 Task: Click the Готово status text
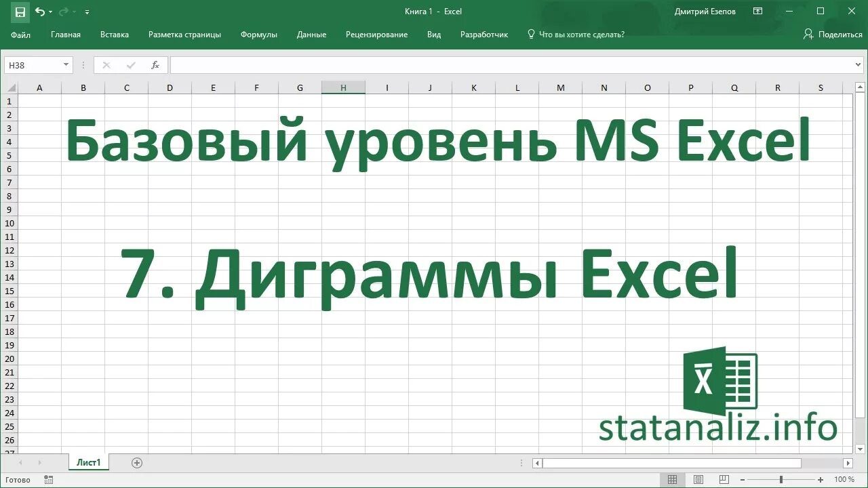(18, 480)
